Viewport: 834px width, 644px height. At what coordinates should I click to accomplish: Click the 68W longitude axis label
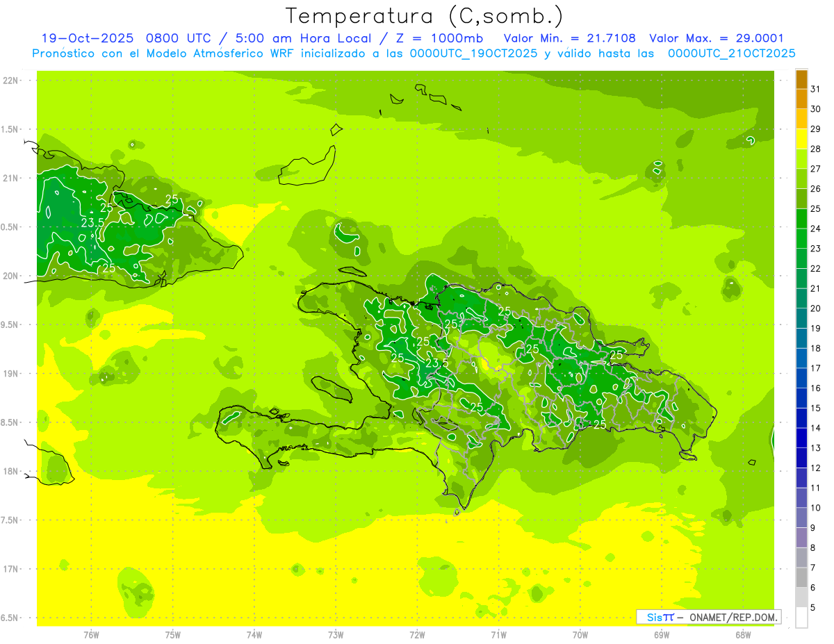pos(743,634)
